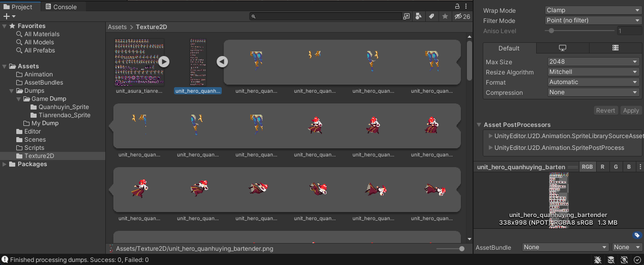This screenshot has height=265, width=644.
Task: Toggle the R channel preview button
Action: [602, 167]
